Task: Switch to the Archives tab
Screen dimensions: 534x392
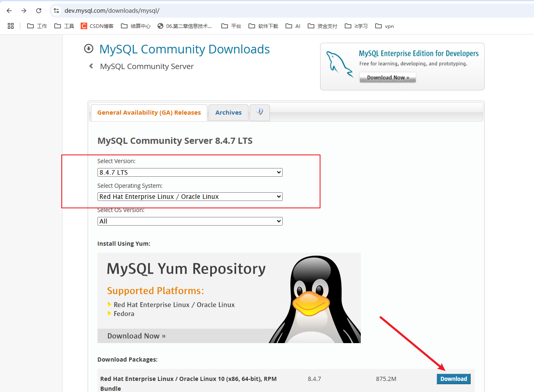Action: (228, 113)
